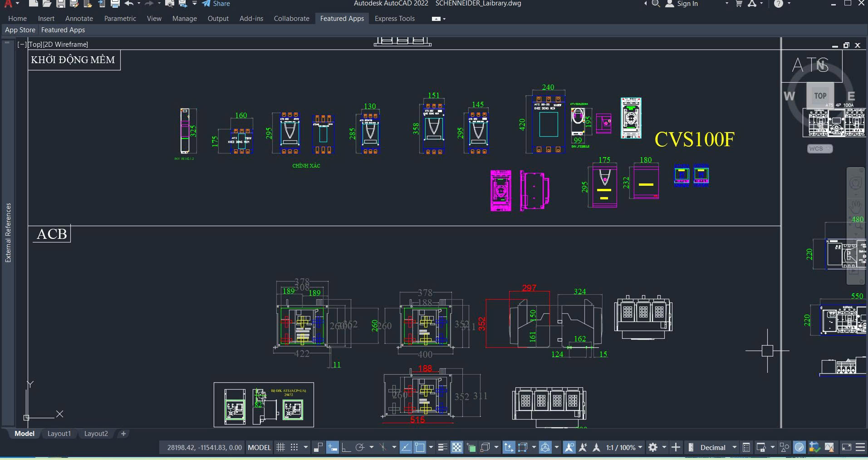Open the AutoCAD application menu arrow
Image resolution: width=868 pixels, height=460 pixels.
coord(17,4)
